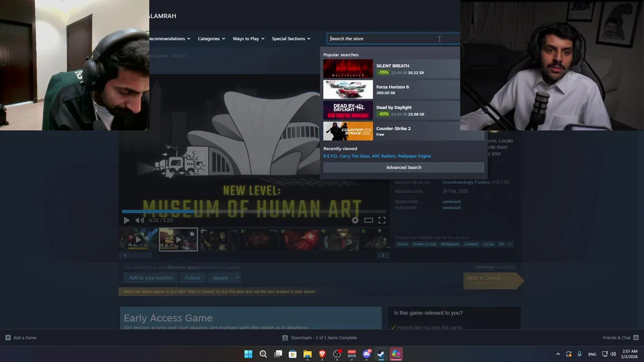Open Microsoft 365 app on taskbar
The width and height of the screenshot is (644, 362).
(x=396, y=354)
